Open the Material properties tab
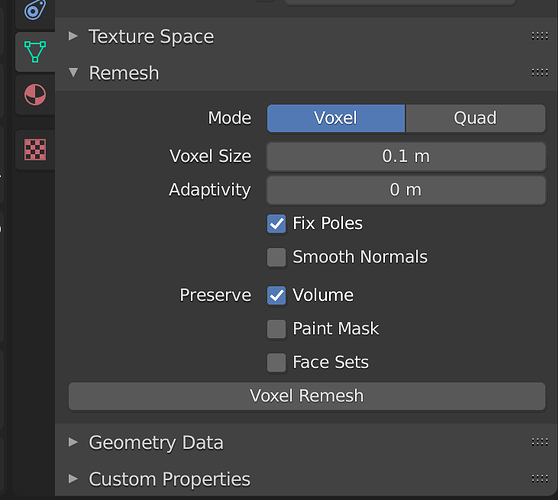 (x=35, y=95)
